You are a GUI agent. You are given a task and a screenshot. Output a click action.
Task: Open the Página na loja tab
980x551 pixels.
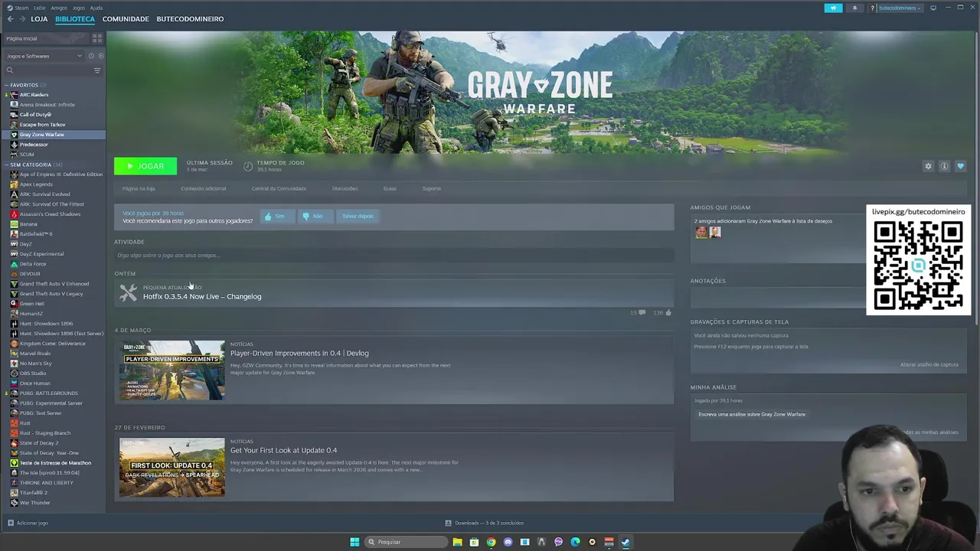click(x=139, y=188)
